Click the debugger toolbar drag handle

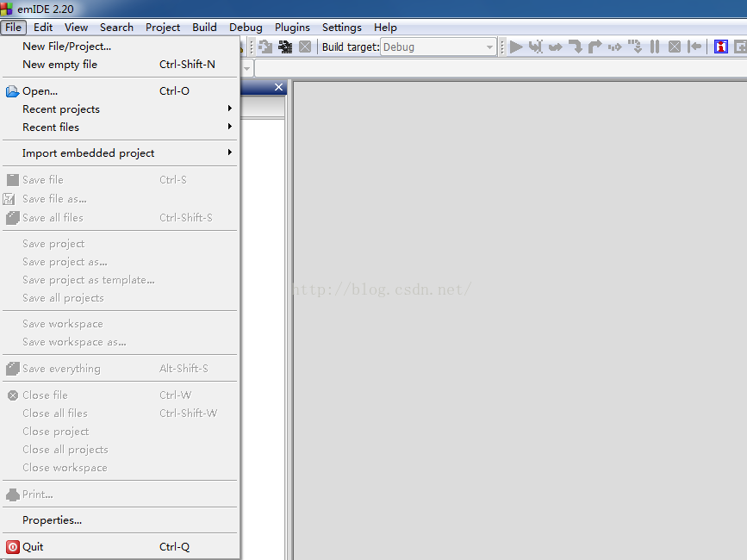point(502,47)
